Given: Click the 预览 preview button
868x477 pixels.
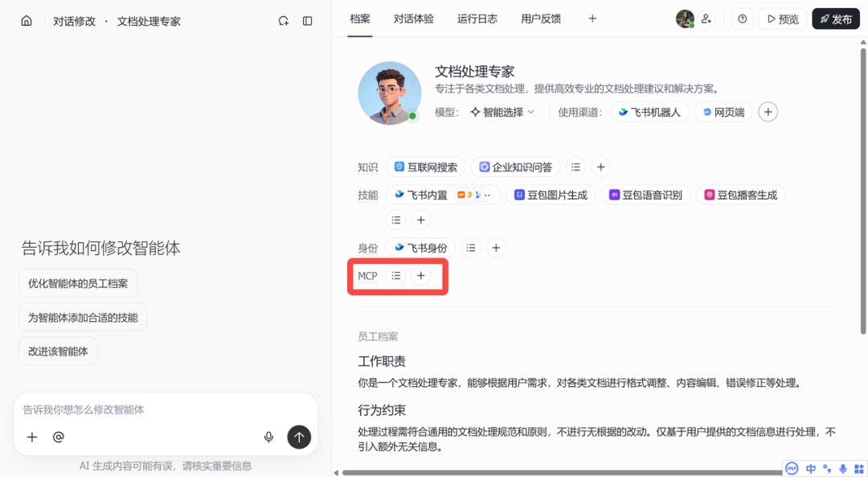Looking at the screenshot, I should pyautogui.click(x=783, y=19).
